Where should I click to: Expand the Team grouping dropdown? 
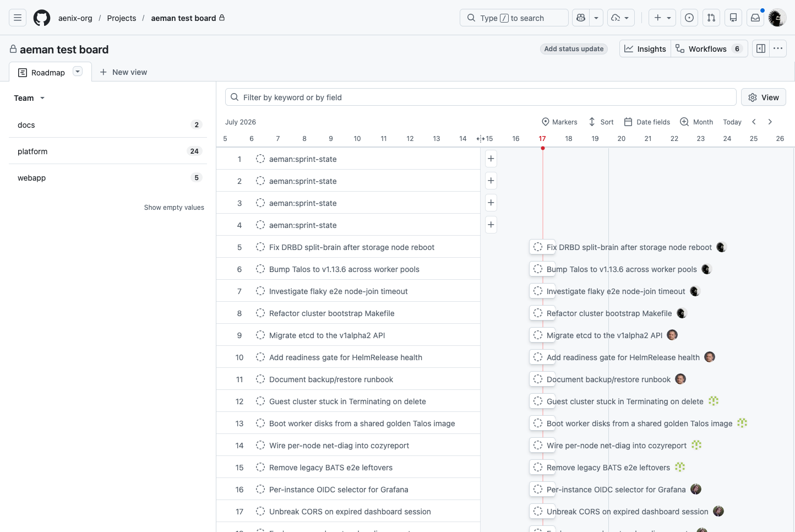coord(29,98)
